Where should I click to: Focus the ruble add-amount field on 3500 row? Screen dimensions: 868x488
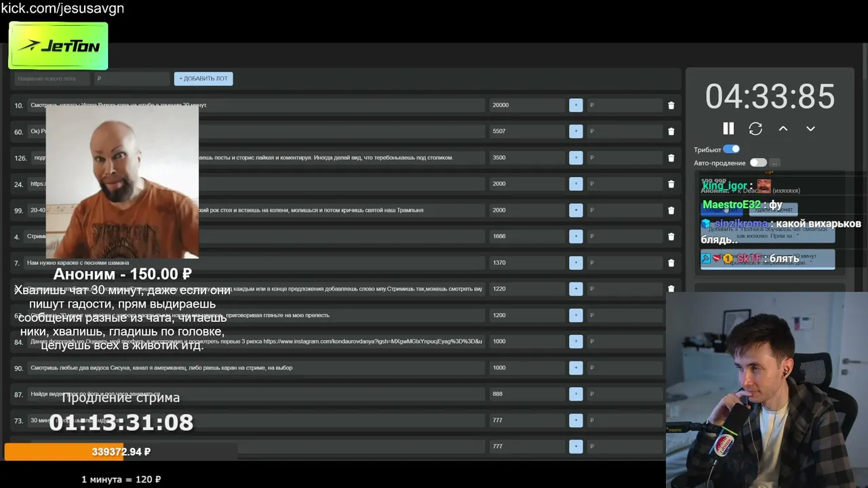coord(625,157)
